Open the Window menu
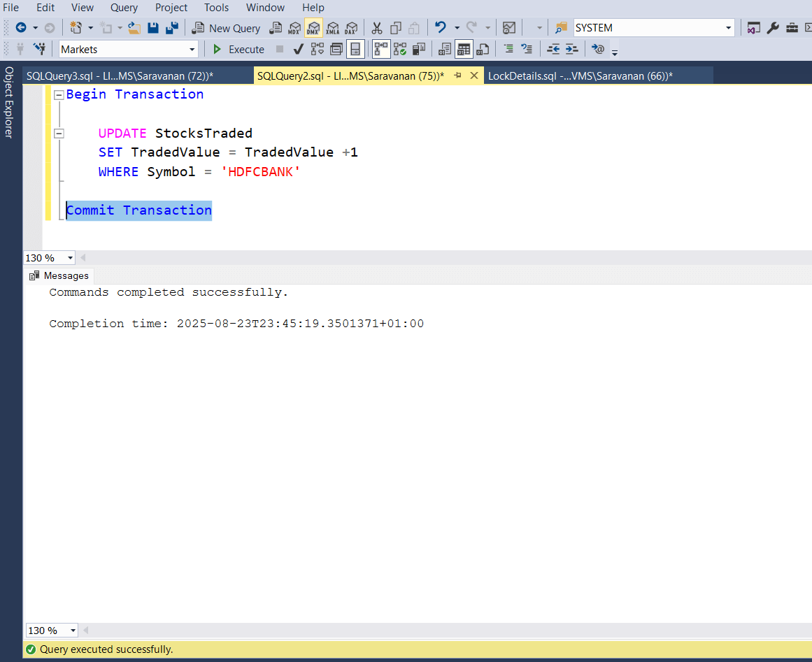This screenshot has width=812, height=662. coord(265,7)
